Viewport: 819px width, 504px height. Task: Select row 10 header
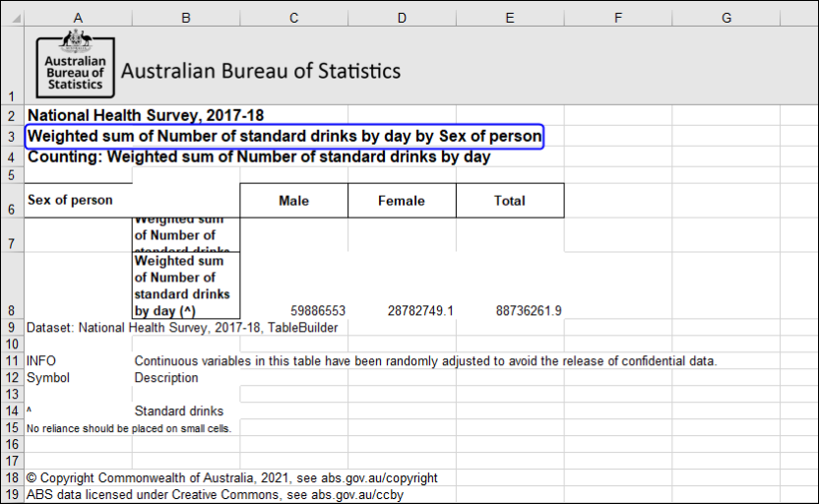(12, 345)
